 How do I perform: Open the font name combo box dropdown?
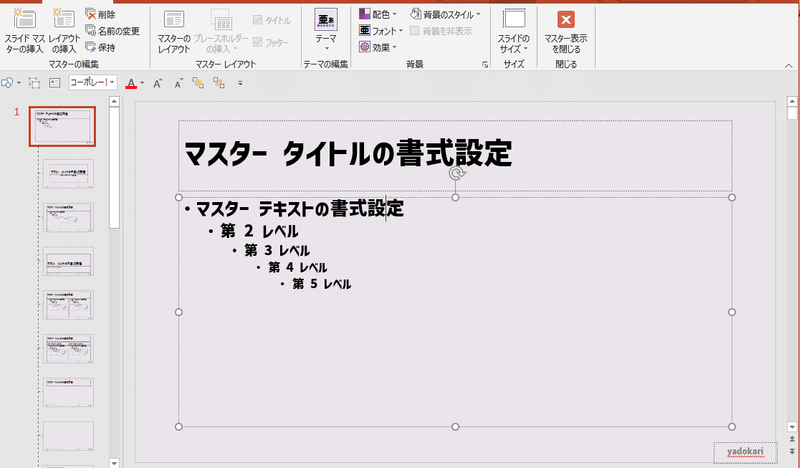[x=112, y=83]
